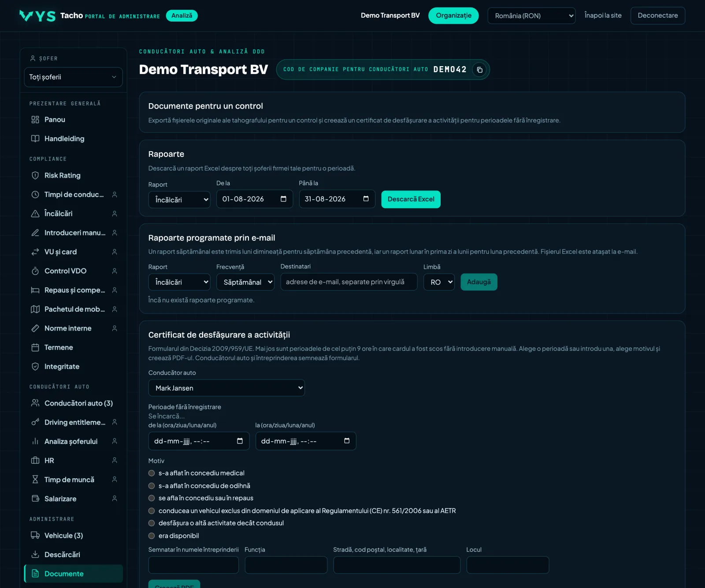The height and width of the screenshot is (588, 705).
Task: Open the RO language dropdown
Action: 439,282
